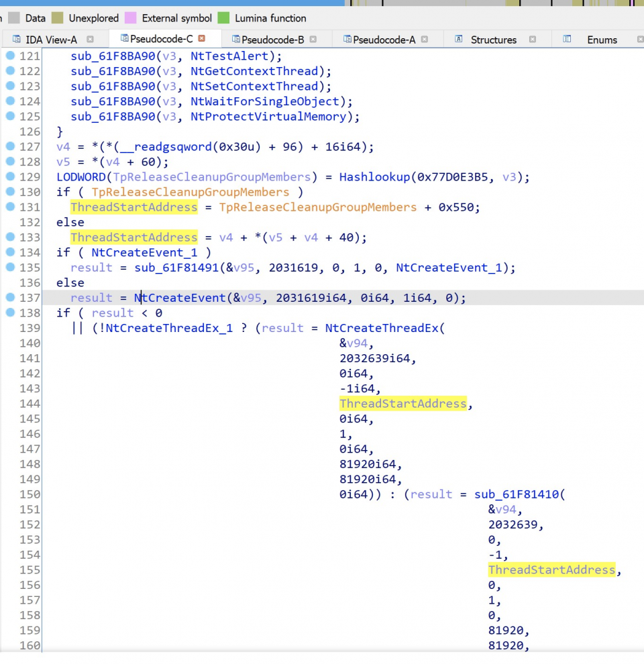The image size is (644, 664).
Task: Click TpReleaseCleanupGroupMembers on line 130
Action: click(x=191, y=192)
